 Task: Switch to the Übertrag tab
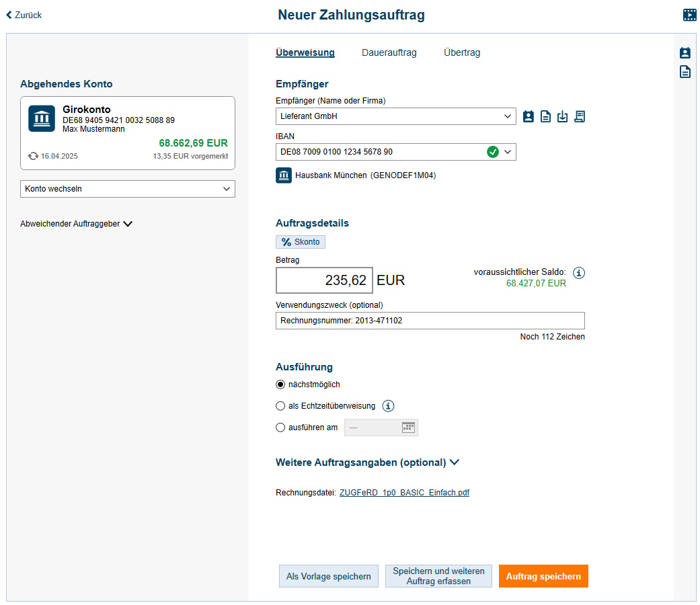(x=462, y=52)
